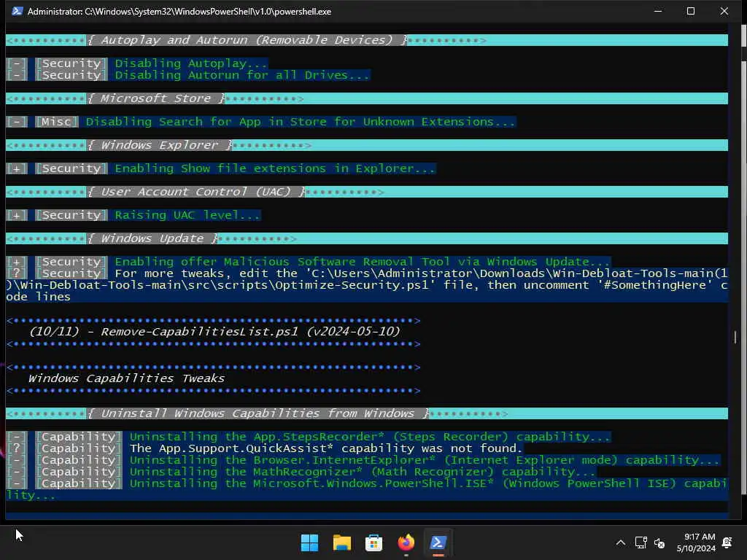Click 'Uninstalling the Browser.InternetExplorer*' line
The image size is (747, 560).
click(x=425, y=460)
